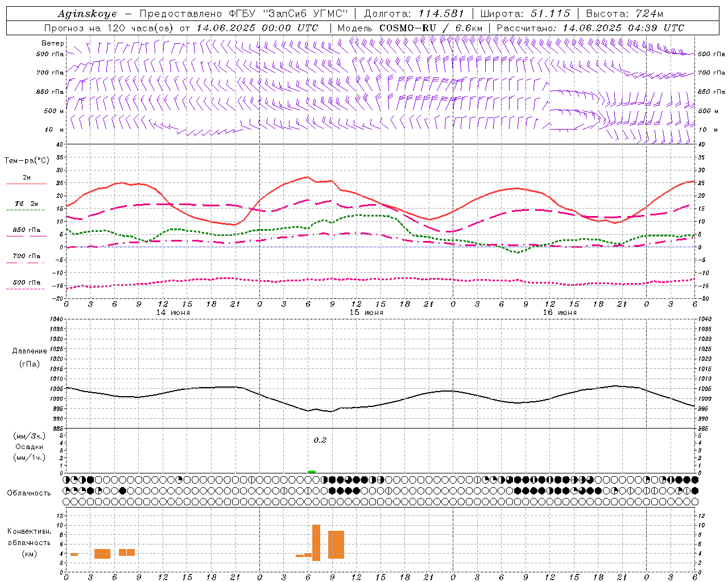Viewport: 728px width, 582px height.
Task: Click the "10 м" wind level label on left axis
Action: tap(55, 130)
